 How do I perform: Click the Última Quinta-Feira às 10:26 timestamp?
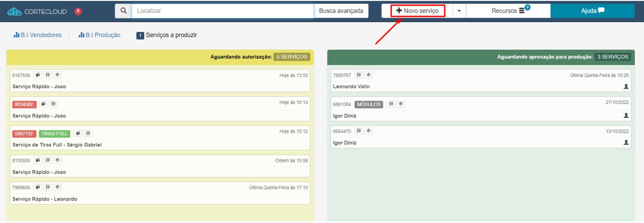point(599,75)
